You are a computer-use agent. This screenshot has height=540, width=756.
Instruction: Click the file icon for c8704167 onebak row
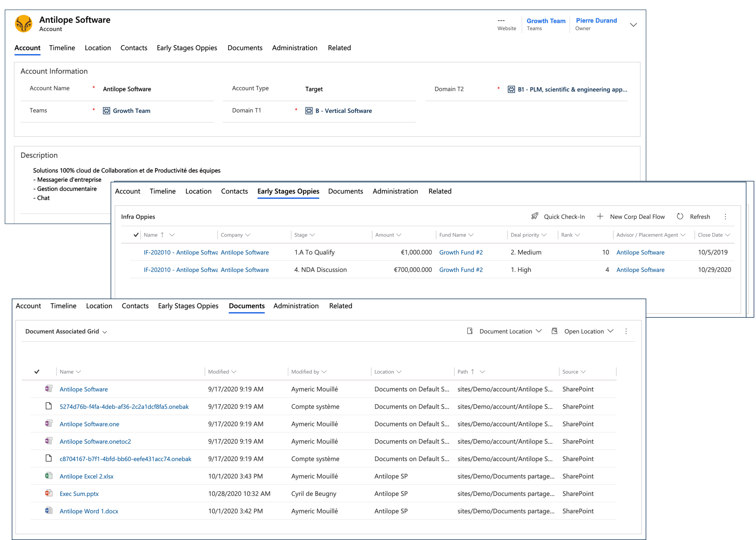coord(49,458)
